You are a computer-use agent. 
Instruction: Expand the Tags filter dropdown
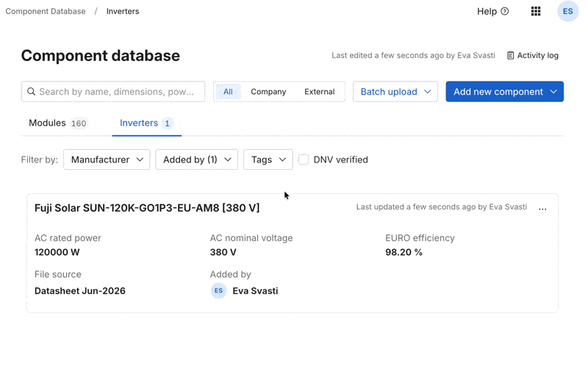[268, 159]
